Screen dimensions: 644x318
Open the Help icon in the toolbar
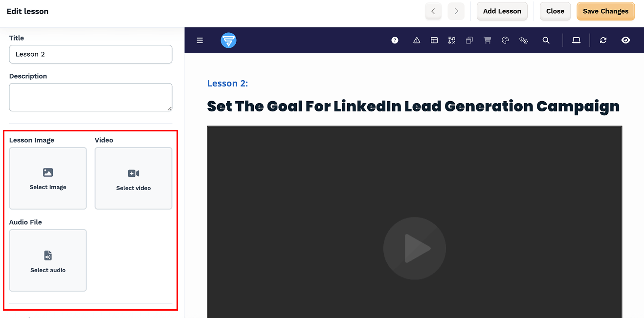[395, 40]
